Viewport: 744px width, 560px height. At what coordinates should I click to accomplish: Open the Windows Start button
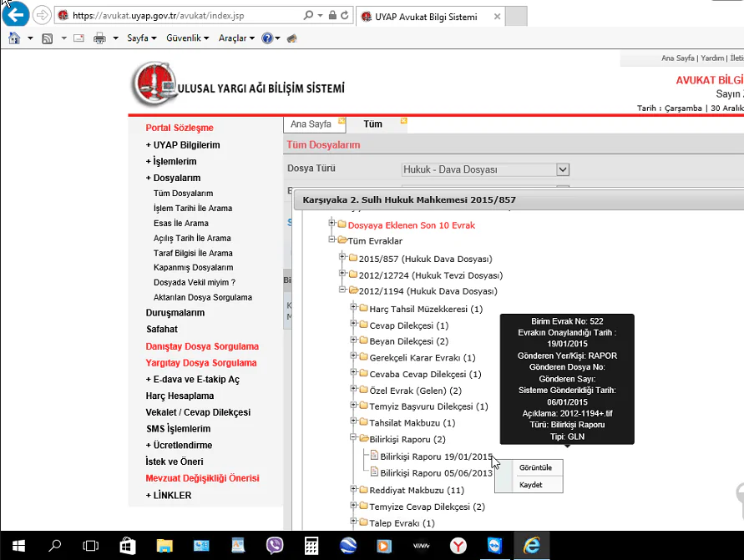pyautogui.click(x=18, y=546)
